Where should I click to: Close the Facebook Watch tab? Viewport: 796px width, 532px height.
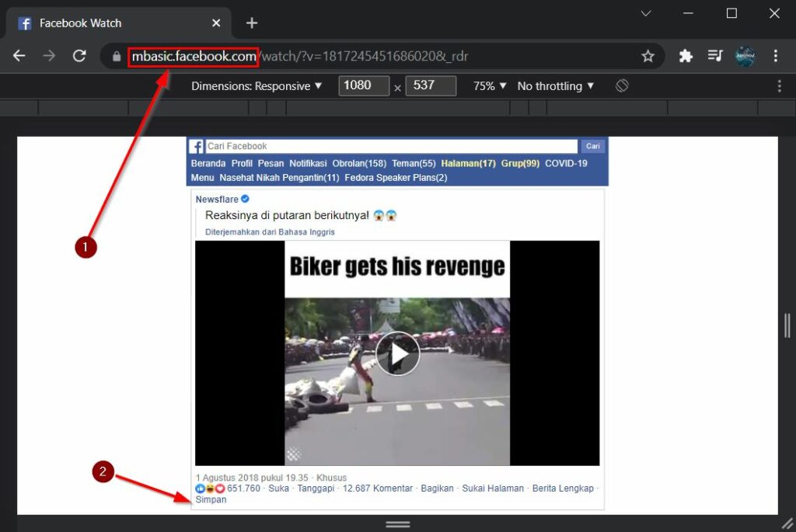coord(216,23)
